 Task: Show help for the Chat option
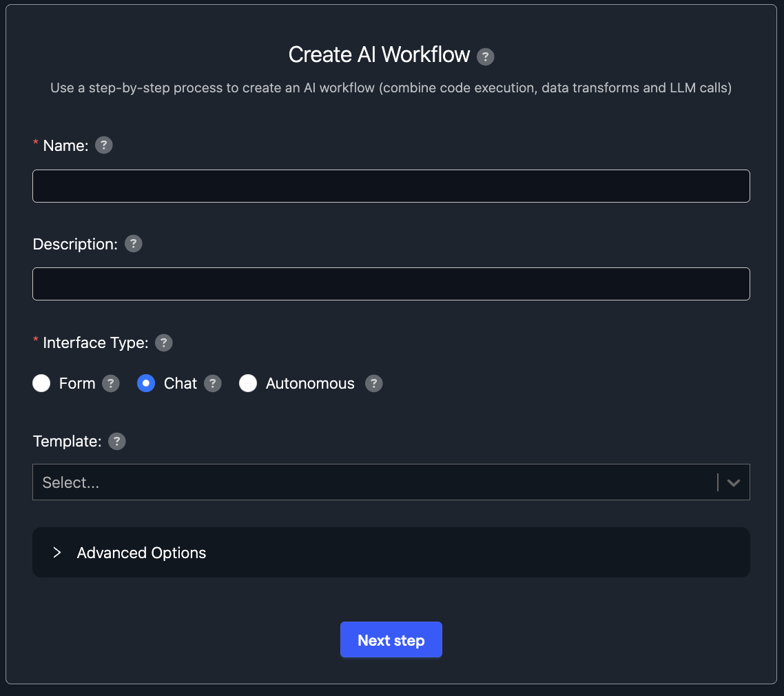213,384
